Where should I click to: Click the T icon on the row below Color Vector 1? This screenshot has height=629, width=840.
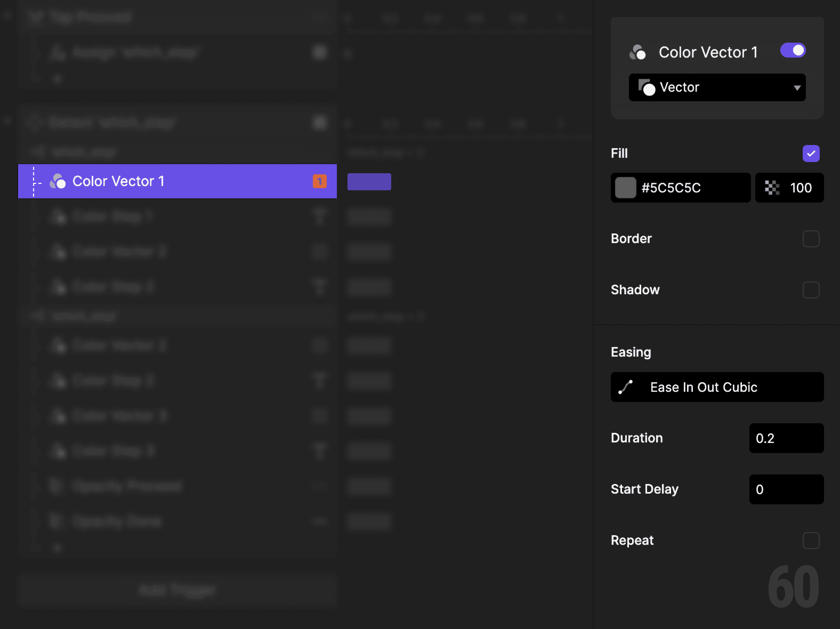pyautogui.click(x=319, y=216)
